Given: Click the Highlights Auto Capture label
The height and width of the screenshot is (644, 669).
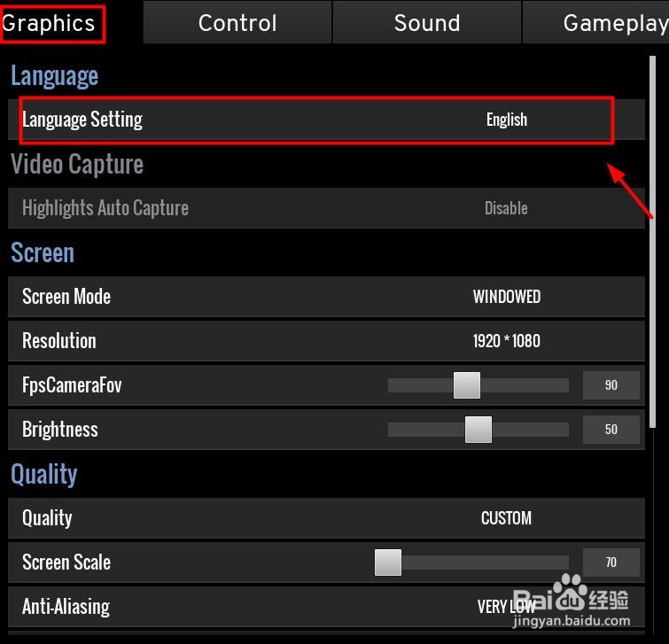Looking at the screenshot, I should (105, 208).
